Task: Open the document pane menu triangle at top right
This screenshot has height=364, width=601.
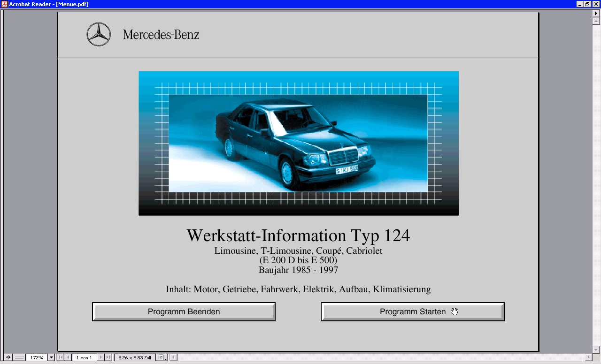Action: coord(597,14)
